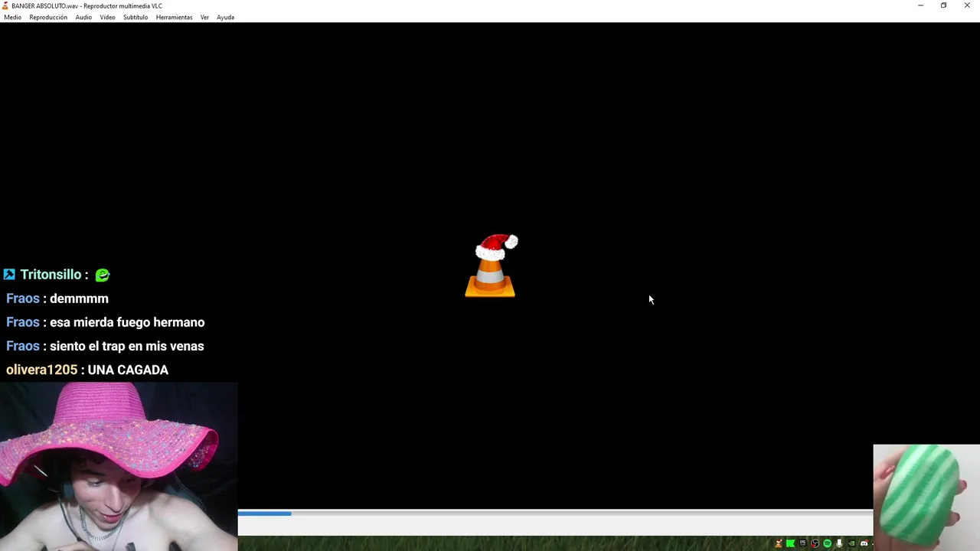The height and width of the screenshot is (551, 980).
Task: Click chat message 'UNA CAGADA'
Action: 128,370
